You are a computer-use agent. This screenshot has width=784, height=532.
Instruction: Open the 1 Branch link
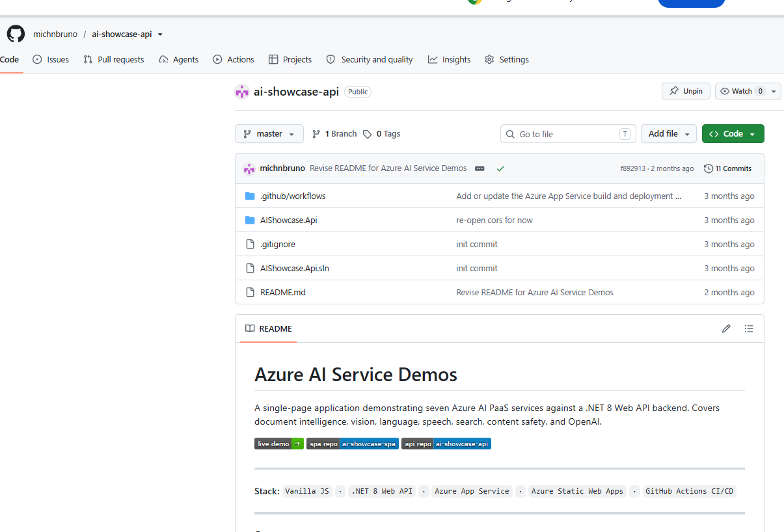point(334,134)
